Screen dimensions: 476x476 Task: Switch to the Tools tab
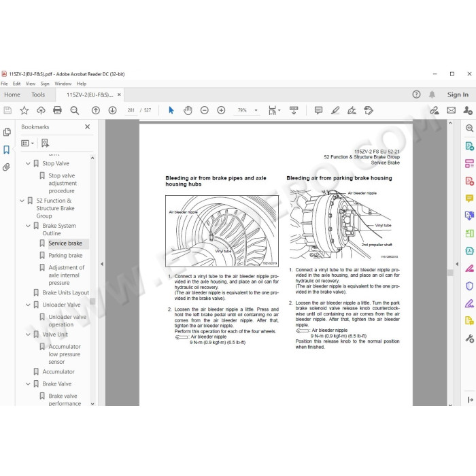(x=38, y=95)
